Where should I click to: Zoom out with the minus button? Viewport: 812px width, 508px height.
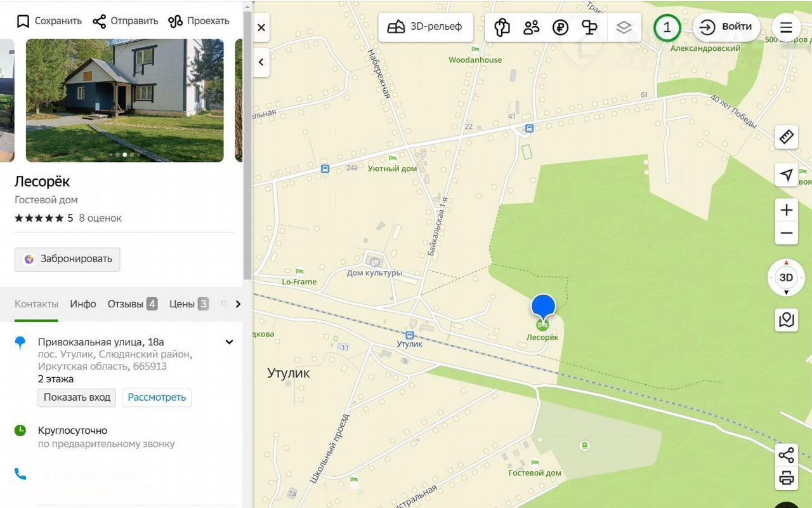click(787, 233)
